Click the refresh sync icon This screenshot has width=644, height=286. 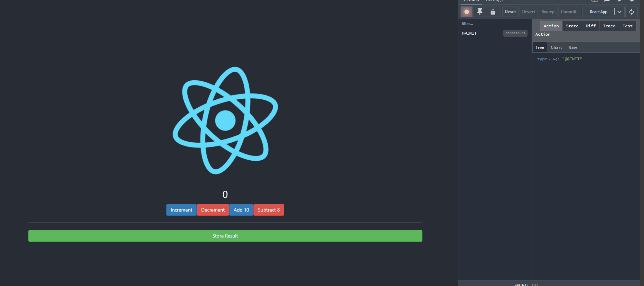pyautogui.click(x=632, y=12)
